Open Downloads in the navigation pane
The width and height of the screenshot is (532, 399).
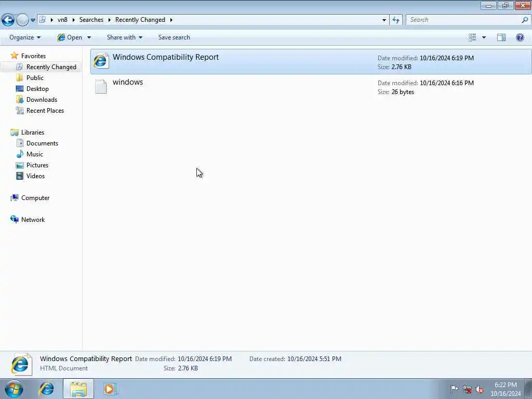click(x=42, y=99)
